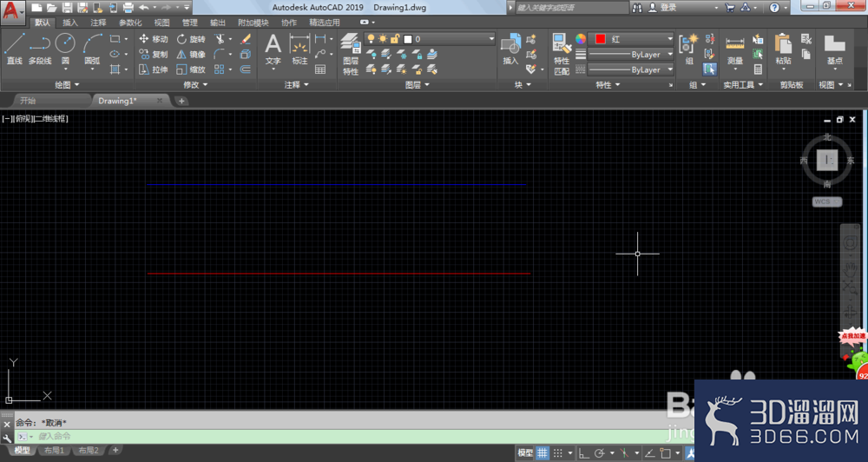
Task: Click the WCS button under ViewCube
Action: [x=827, y=201]
